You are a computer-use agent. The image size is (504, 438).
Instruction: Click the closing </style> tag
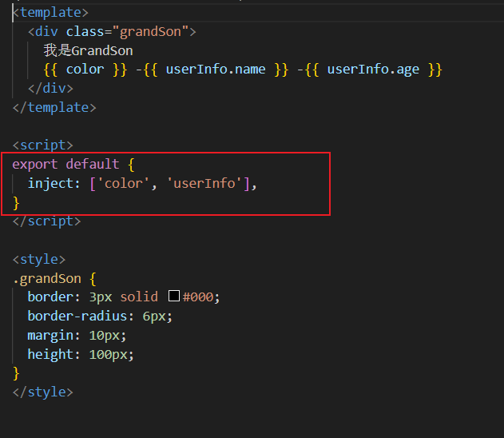[43, 392]
